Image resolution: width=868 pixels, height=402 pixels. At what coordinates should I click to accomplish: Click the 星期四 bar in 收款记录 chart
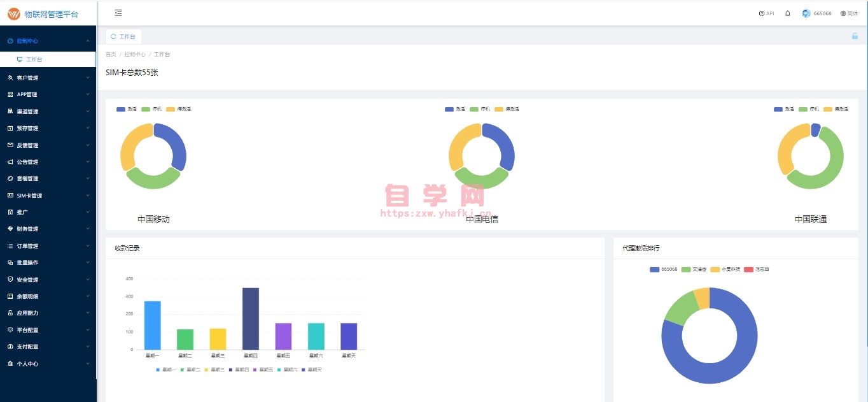click(x=251, y=319)
